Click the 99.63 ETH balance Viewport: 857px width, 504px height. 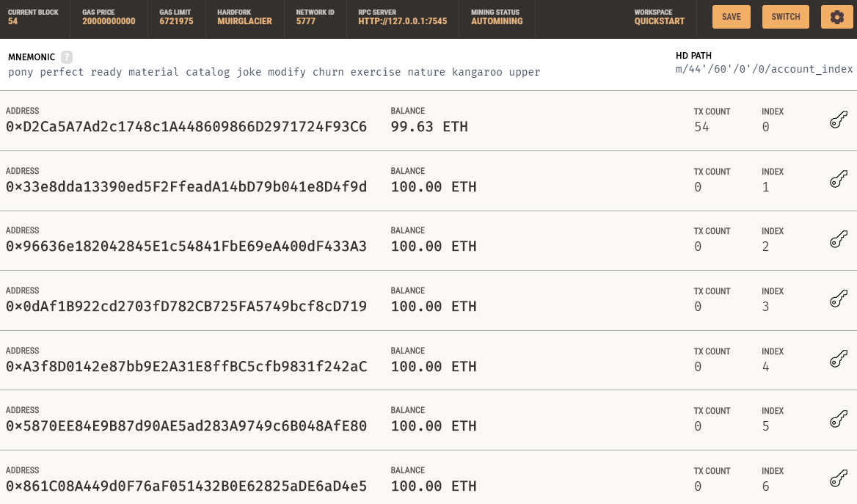[x=429, y=127]
